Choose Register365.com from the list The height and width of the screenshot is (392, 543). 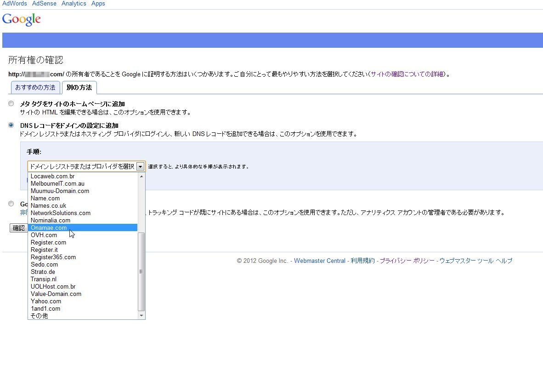tap(82, 257)
